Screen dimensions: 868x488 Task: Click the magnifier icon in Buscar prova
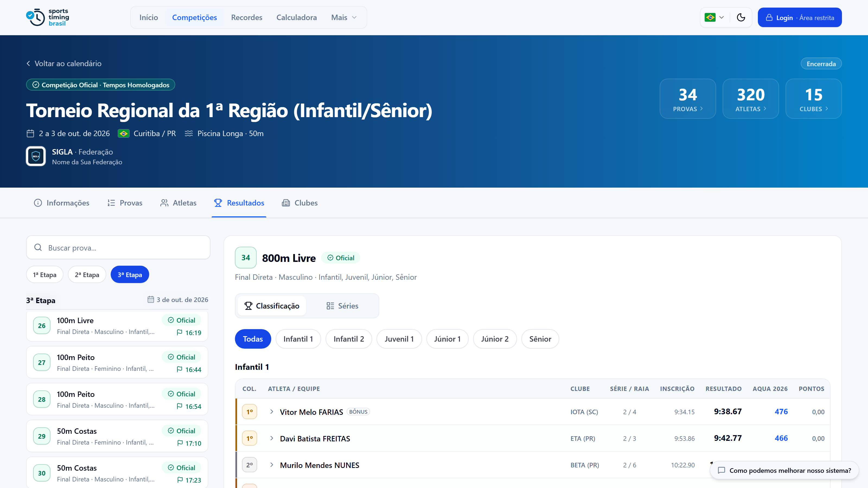38,248
